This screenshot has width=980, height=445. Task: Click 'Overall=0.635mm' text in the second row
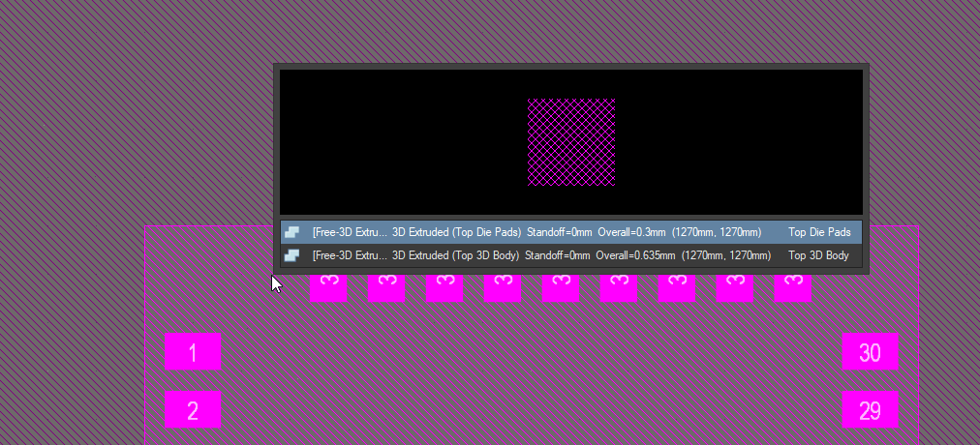[635, 255]
